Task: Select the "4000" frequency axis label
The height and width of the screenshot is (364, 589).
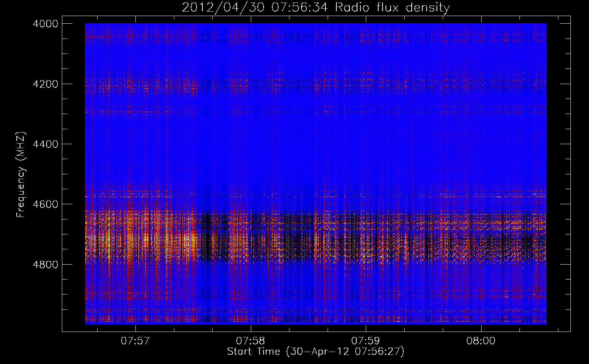Action: pyautogui.click(x=45, y=24)
